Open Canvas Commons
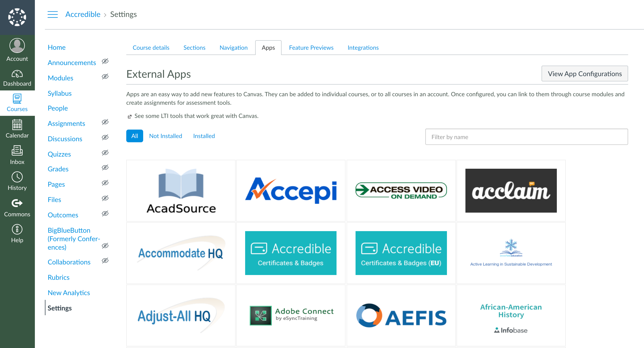Viewport: 644px width, 348px height. pyautogui.click(x=17, y=207)
